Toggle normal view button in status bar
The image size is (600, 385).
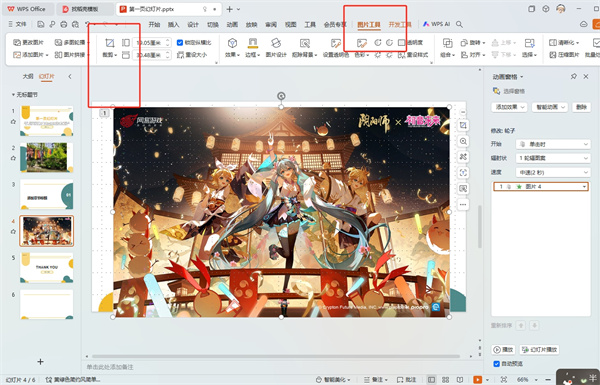[x=431, y=380]
